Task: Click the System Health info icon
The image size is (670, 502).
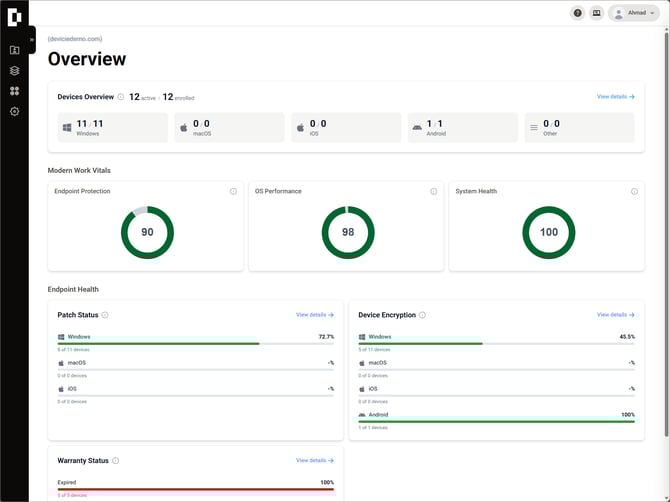Action: point(635,191)
